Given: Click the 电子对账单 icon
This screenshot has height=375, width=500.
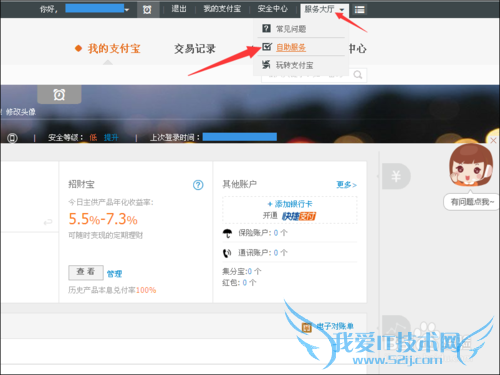Looking at the screenshot, I should (307, 327).
